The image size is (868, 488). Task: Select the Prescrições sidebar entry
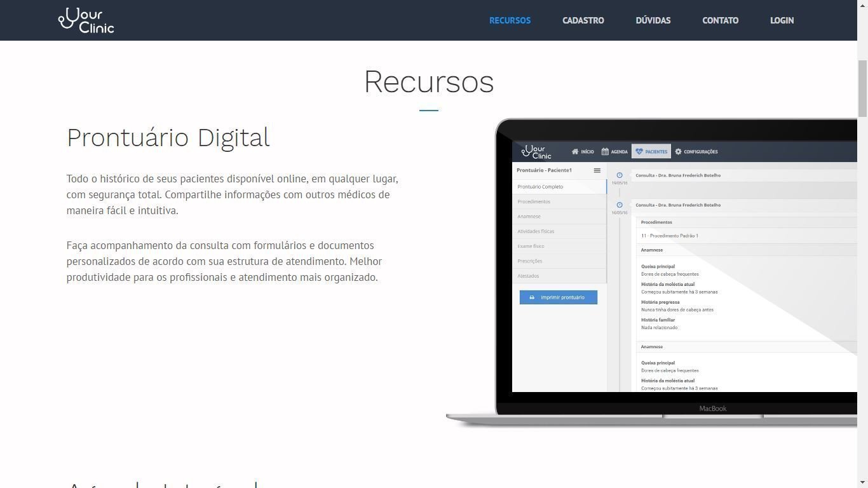coord(530,261)
